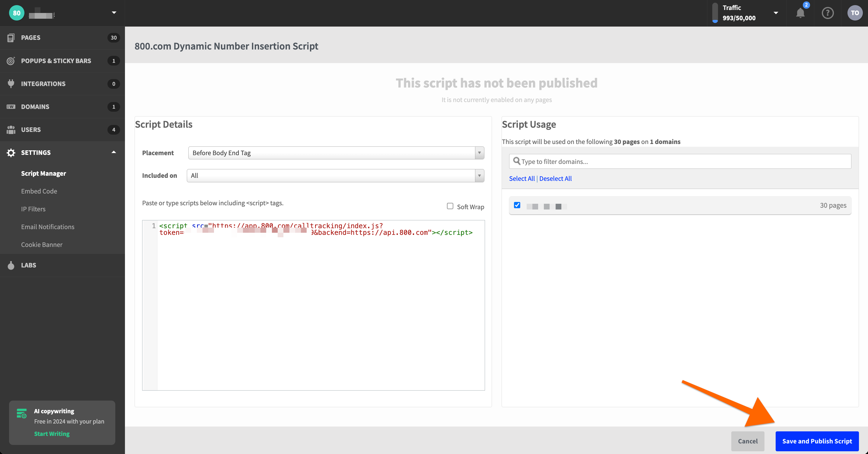Click the green 80 account badge

[x=17, y=13]
